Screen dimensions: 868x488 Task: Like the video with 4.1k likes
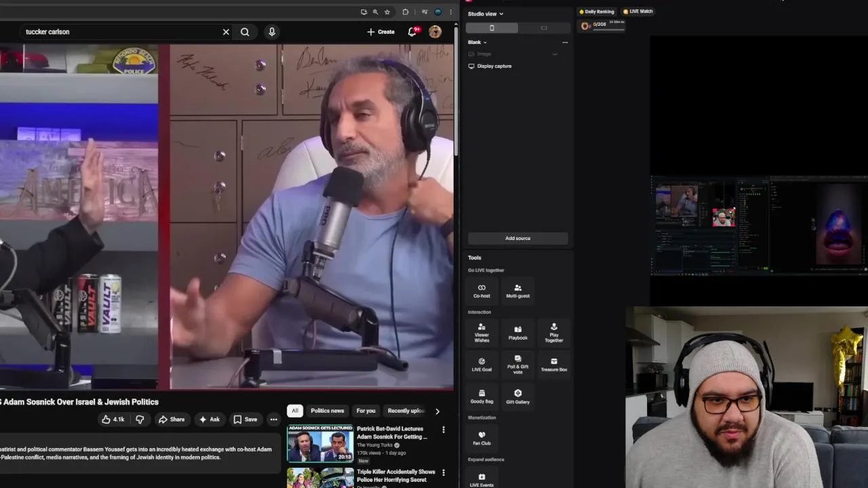113,420
